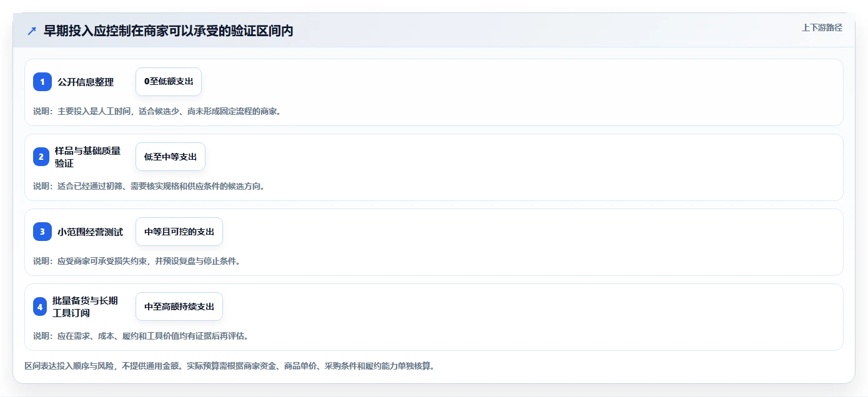The height and width of the screenshot is (397, 868).
Task: Click the 公开信息整理 step title
Action: pos(86,82)
